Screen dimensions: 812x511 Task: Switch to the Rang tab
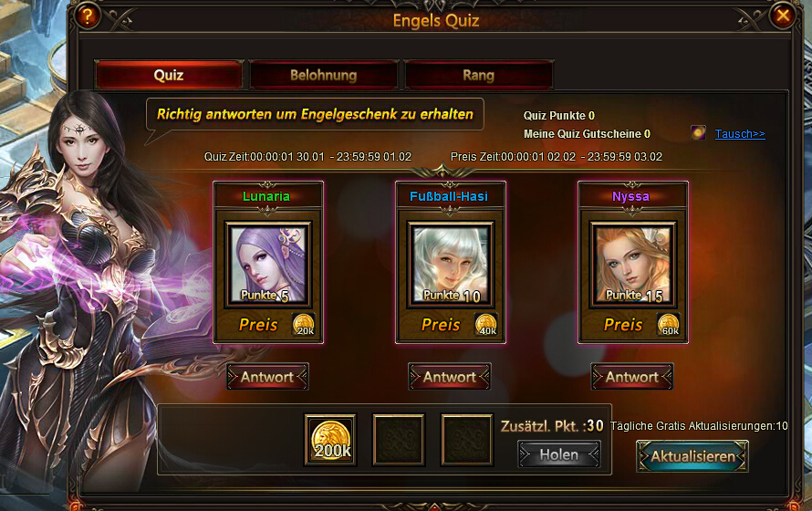tap(478, 75)
